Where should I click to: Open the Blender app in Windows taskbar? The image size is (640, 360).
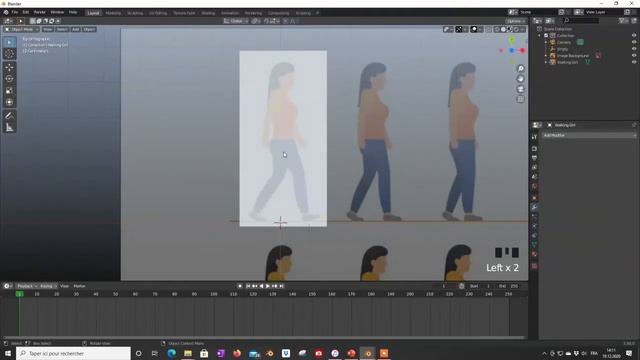click(368, 353)
